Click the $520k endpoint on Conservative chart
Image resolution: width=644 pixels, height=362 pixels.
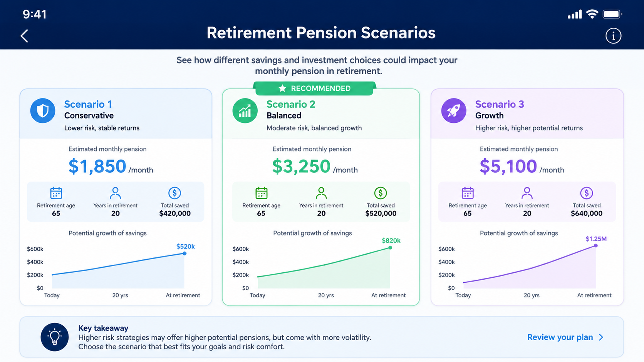click(x=184, y=253)
